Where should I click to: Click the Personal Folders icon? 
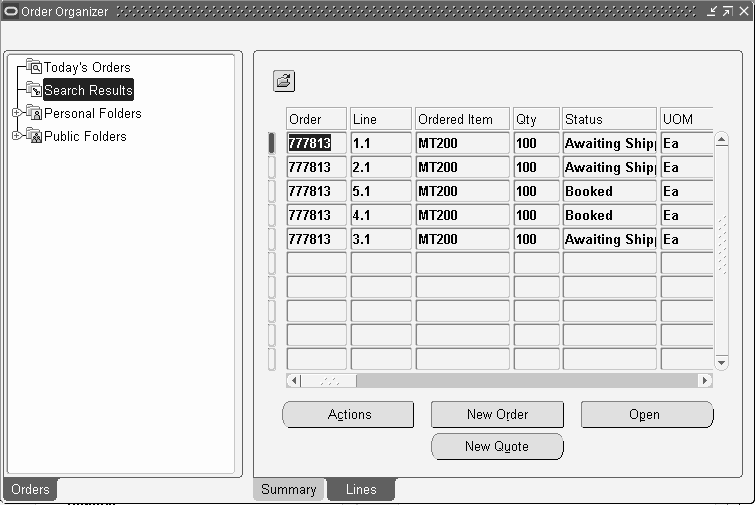tap(34, 113)
